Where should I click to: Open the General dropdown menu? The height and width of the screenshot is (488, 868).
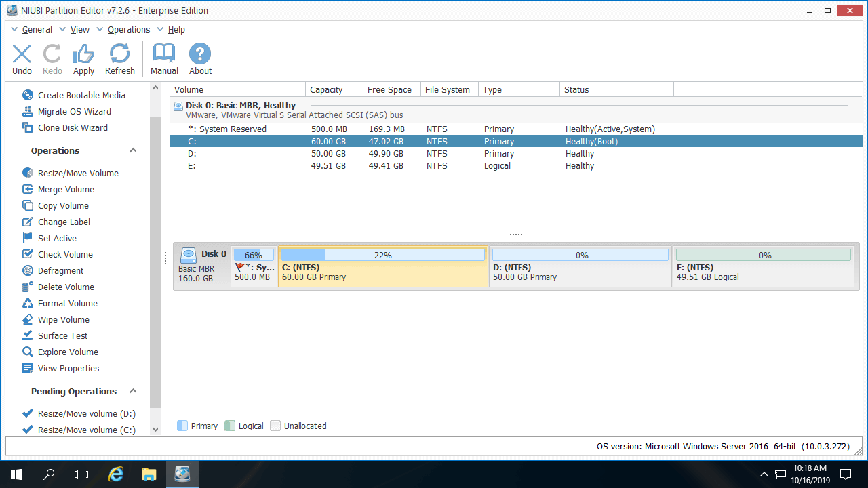[37, 30]
